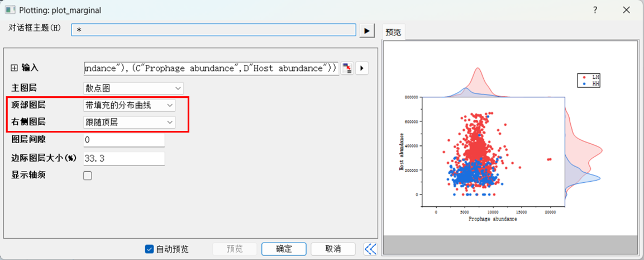Click the 对话框主题 input field
Viewport: 644px width, 260px height.
213,30
